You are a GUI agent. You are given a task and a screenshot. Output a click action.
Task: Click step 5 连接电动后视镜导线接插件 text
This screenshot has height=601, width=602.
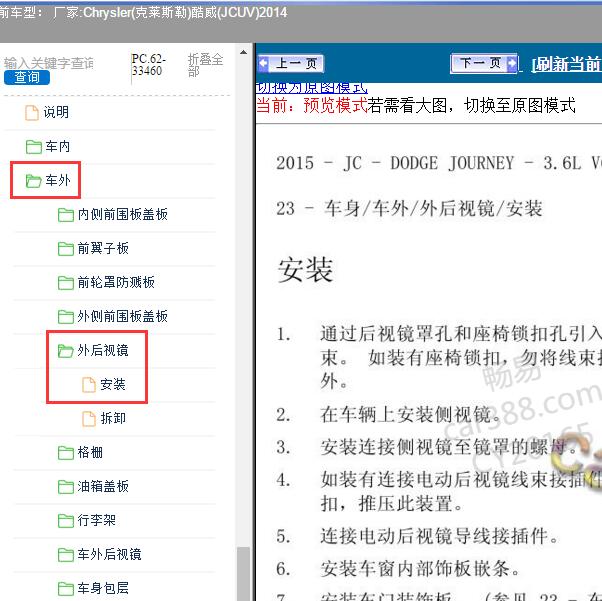[x=439, y=536]
